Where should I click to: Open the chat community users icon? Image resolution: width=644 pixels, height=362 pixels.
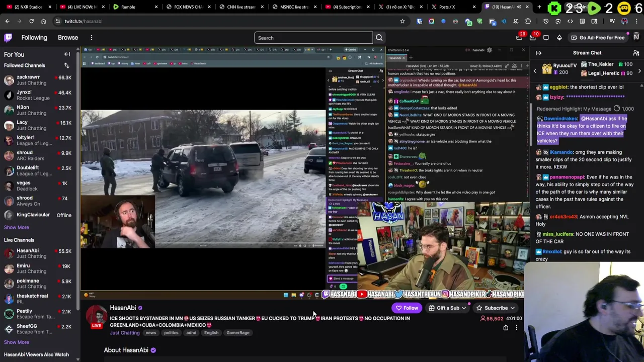tap(636, 53)
